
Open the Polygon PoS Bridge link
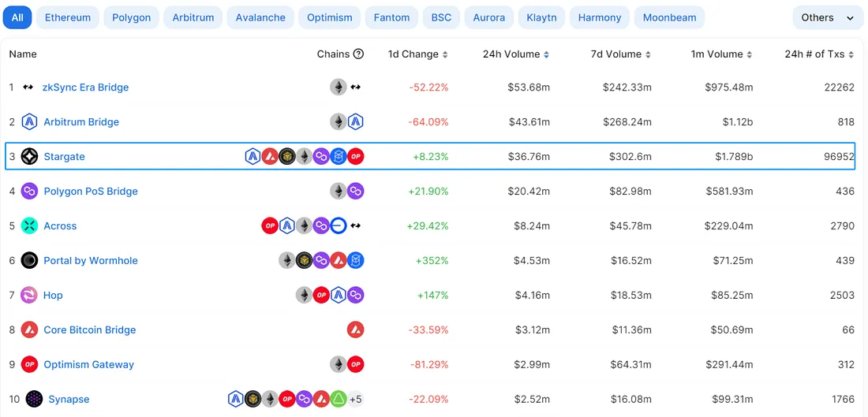[x=91, y=191]
